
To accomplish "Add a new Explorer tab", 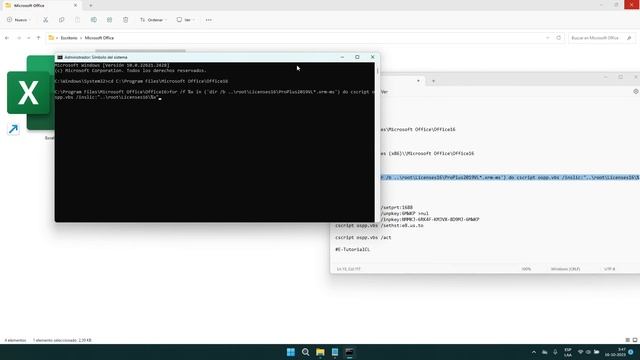I will click(x=91, y=5).
